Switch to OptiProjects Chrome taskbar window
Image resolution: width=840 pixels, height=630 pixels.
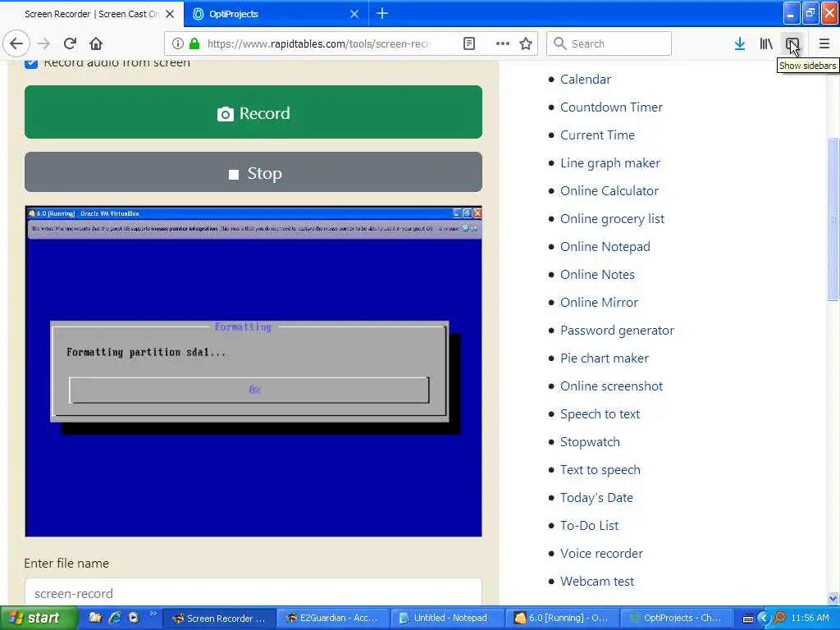(x=676, y=618)
